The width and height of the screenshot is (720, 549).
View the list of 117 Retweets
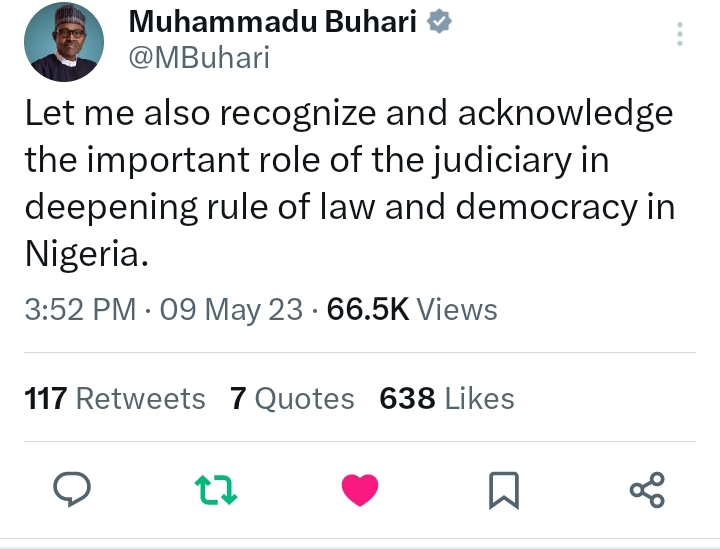point(115,399)
